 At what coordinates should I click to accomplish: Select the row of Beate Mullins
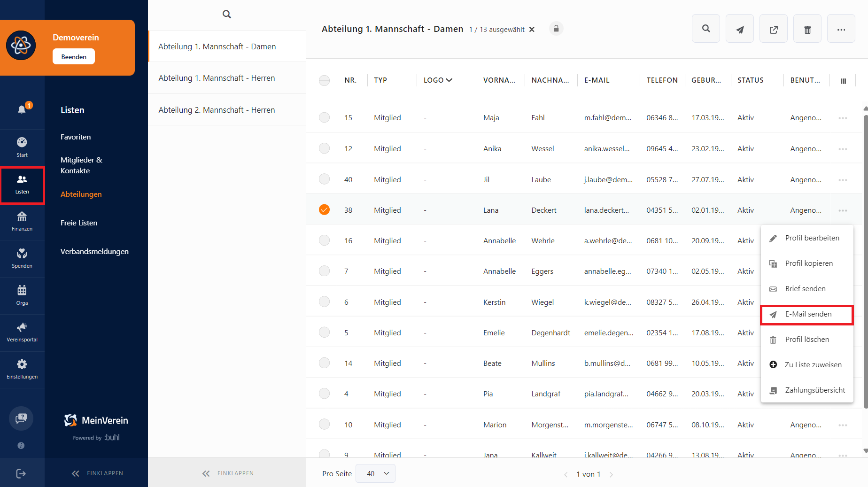click(x=324, y=363)
